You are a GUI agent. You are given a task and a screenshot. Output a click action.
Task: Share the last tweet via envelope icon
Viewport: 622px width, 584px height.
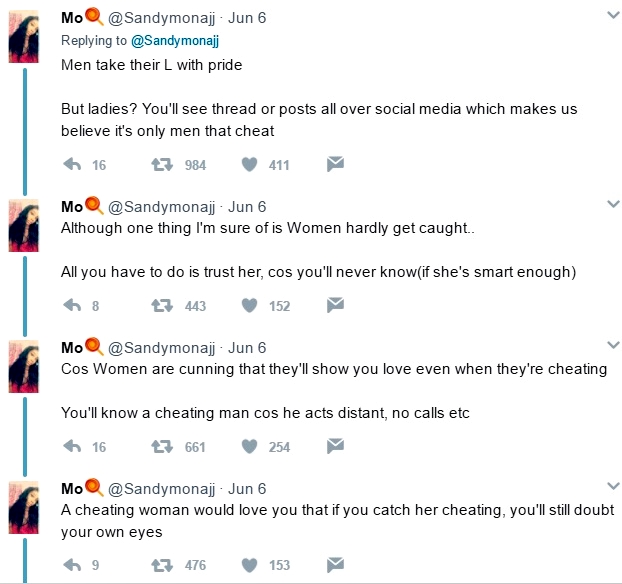point(336,564)
